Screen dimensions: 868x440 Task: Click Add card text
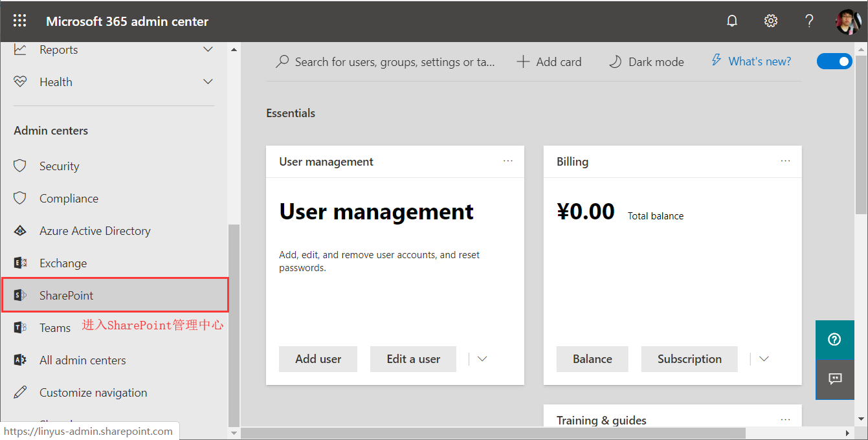coord(559,61)
